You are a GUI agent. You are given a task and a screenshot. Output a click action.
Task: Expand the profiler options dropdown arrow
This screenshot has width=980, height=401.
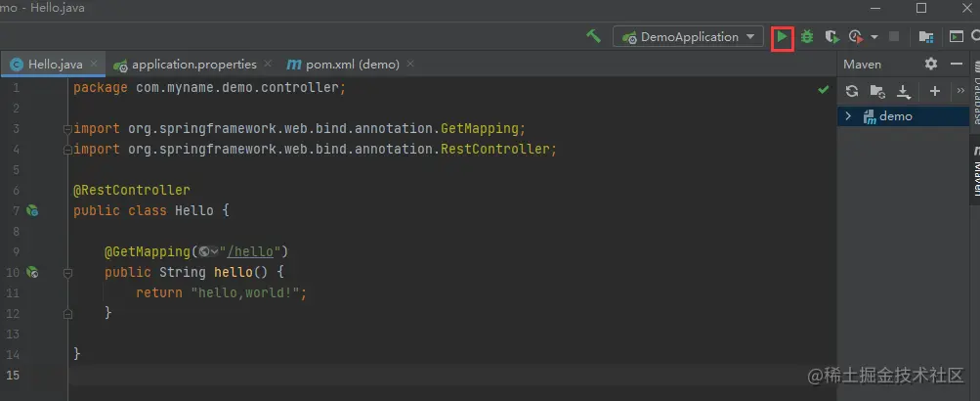pos(873,37)
